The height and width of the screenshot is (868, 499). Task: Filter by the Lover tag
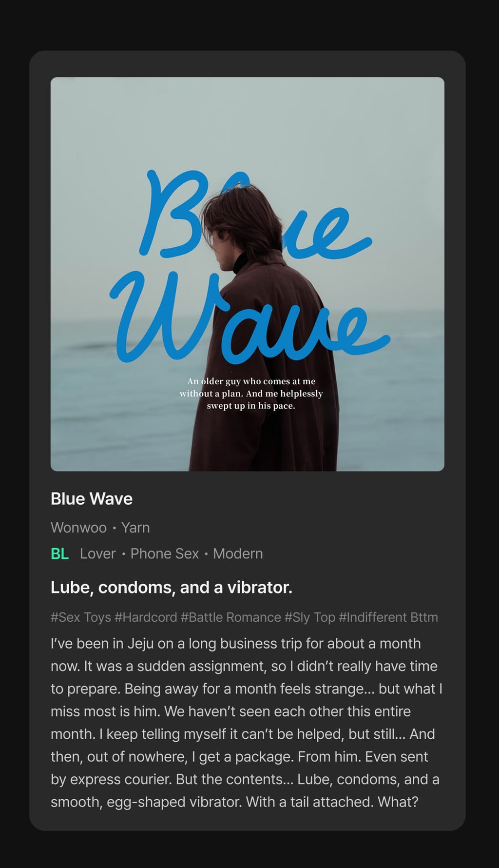[98, 554]
